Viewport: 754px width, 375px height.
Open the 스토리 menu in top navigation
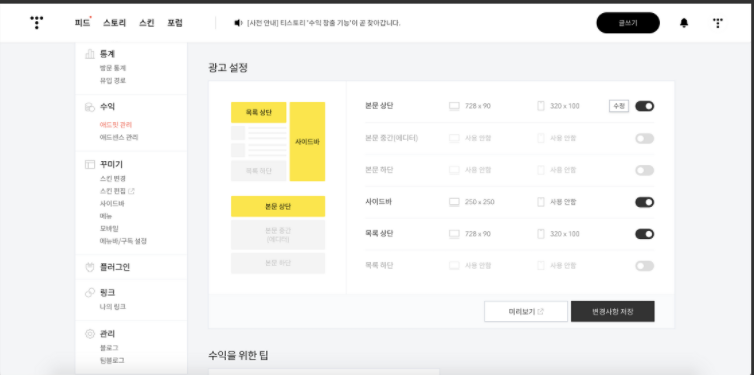(x=114, y=23)
